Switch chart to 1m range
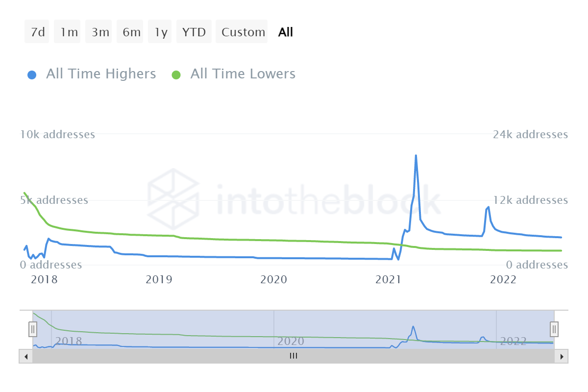The image size is (588, 392). pyautogui.click(x=69, y=32)
